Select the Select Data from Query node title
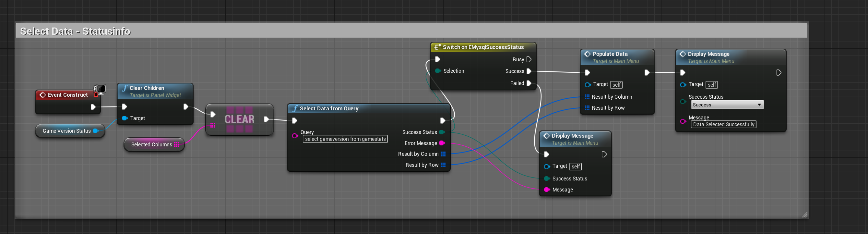This screenshot has width=868, height=234. 329,108
